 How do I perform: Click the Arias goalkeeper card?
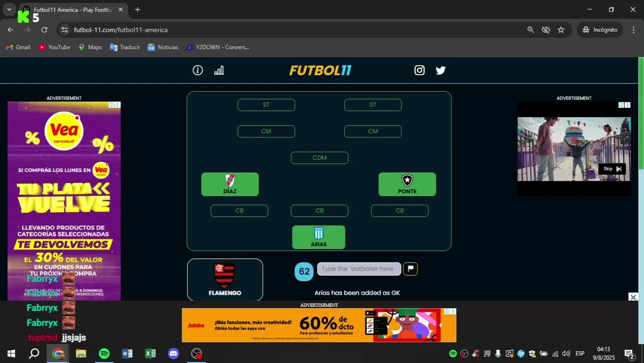tap(318, 237)
